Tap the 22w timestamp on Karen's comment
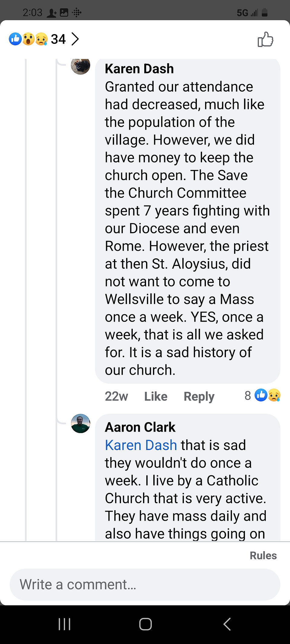 pyautogui.click(x=116, y=396)
